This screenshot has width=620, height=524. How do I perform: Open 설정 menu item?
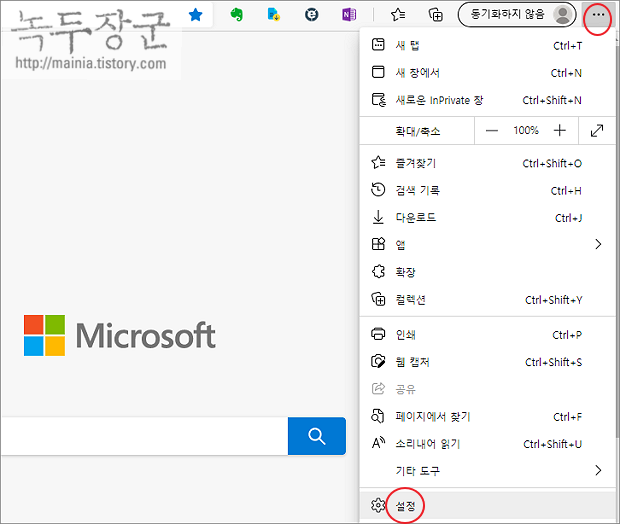(487, 505)
